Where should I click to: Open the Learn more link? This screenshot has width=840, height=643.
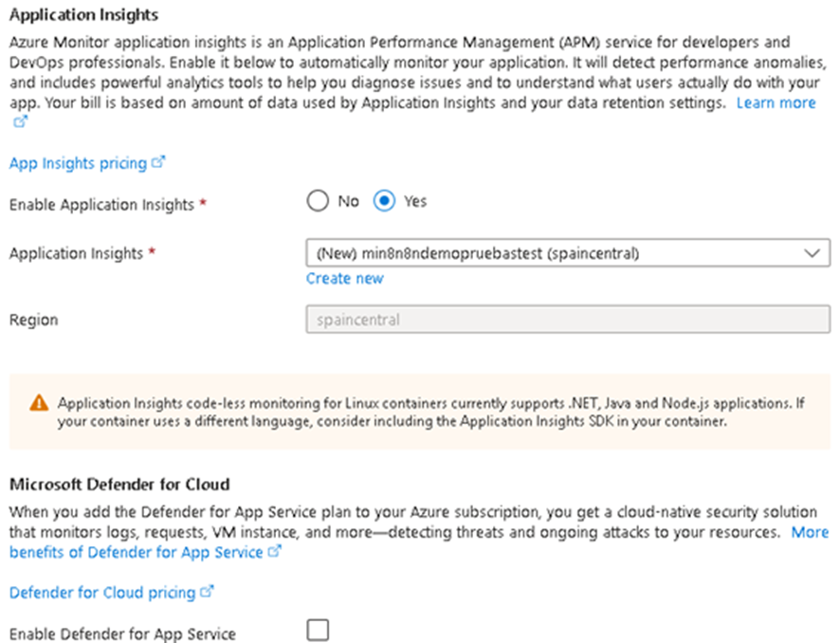(776, 102)
